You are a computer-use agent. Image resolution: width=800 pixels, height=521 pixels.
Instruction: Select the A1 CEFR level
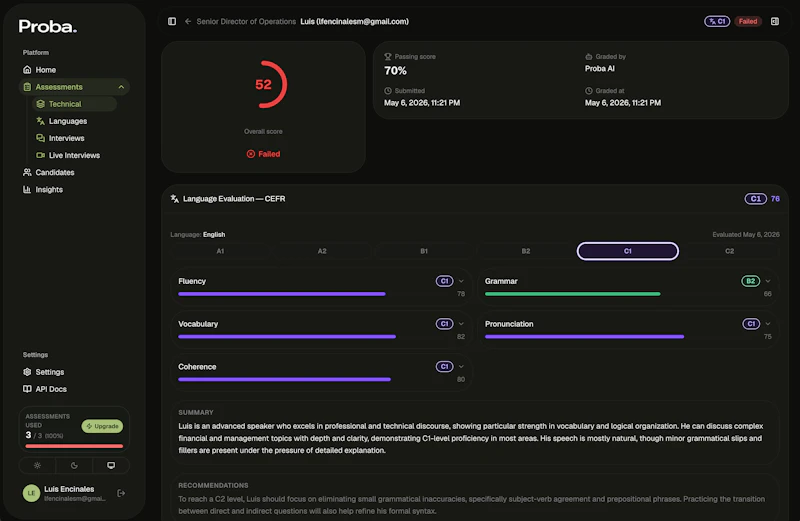click(220, 251)
